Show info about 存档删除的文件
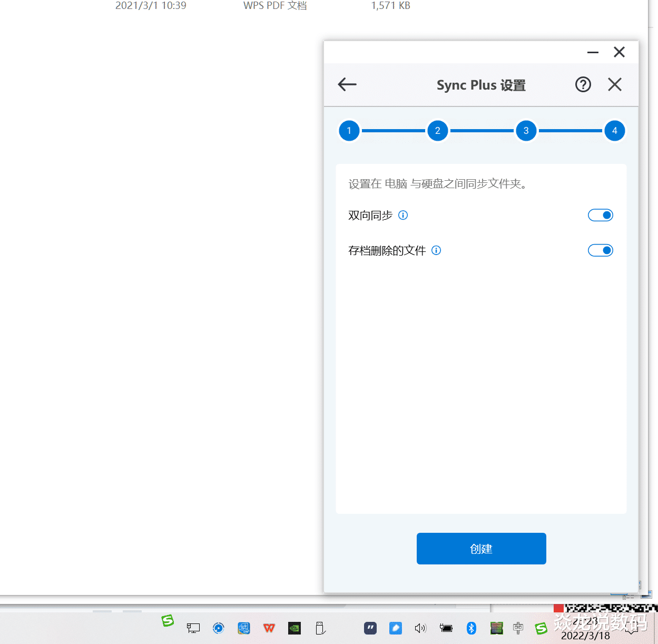Image resolution: width=658 pixels, height=644 pixels. pyautogui.click(x=436, y=250)
